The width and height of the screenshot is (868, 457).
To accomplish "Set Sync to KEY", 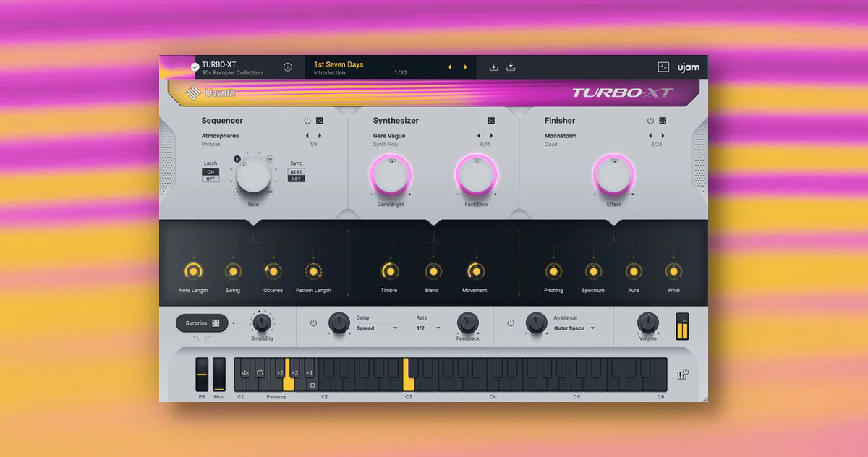I will pos(297,179).
